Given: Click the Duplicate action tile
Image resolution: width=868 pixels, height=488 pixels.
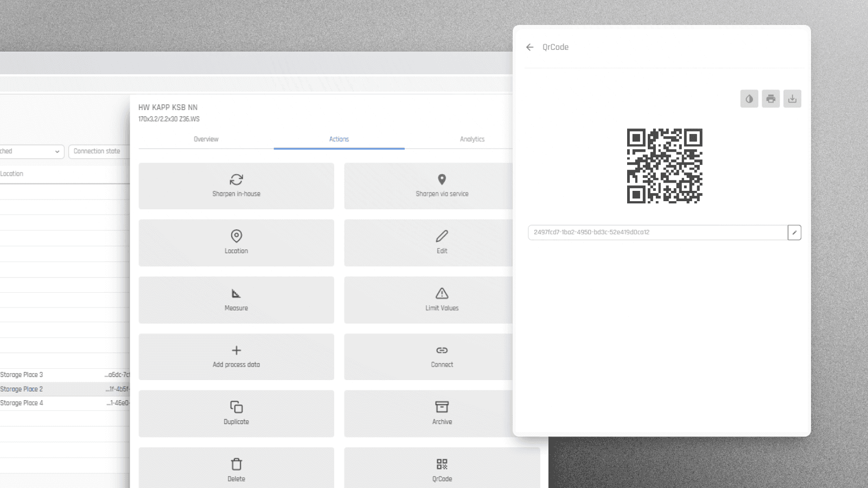Looking at the screenshot, I should [x=237, y=414].
